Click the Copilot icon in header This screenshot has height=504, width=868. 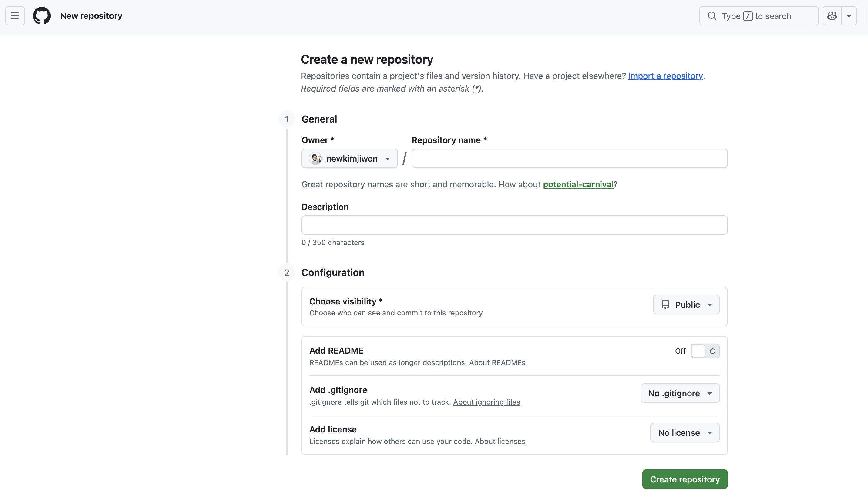coord(832,16)
